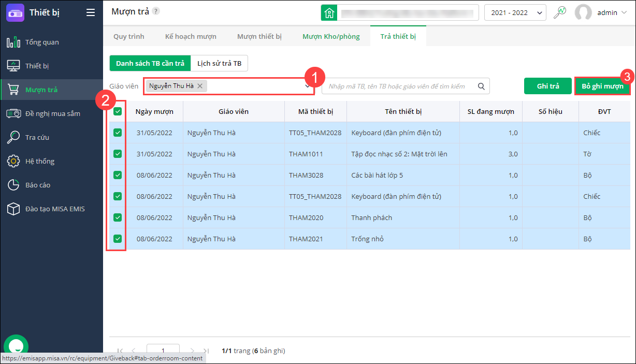
Task: Click the help question mark next to Mượn trả
Action: (156, 11)
